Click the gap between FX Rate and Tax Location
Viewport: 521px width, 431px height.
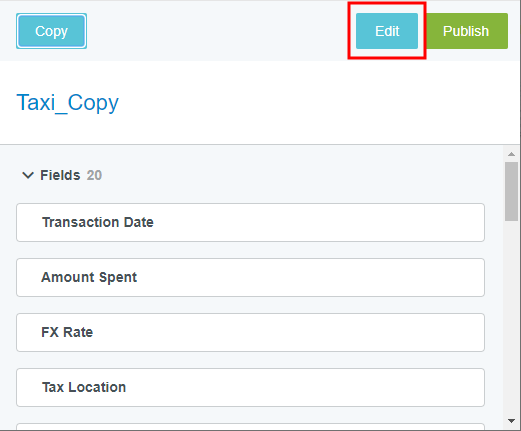250,360
